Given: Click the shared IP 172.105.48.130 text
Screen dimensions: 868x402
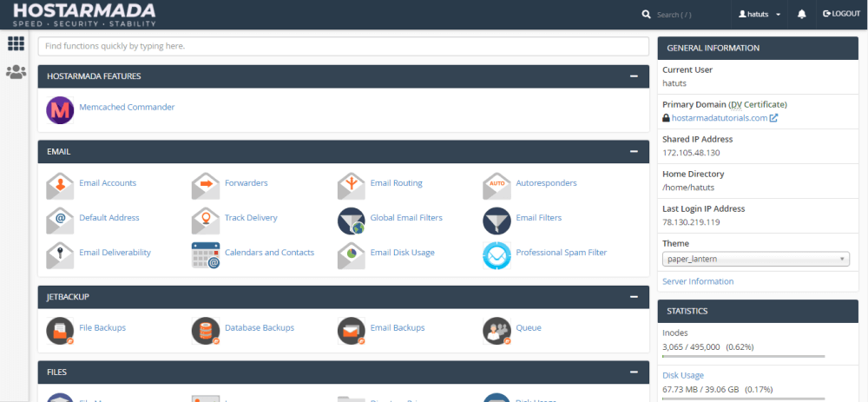Looking at the screenshot, I should (691, 152).
